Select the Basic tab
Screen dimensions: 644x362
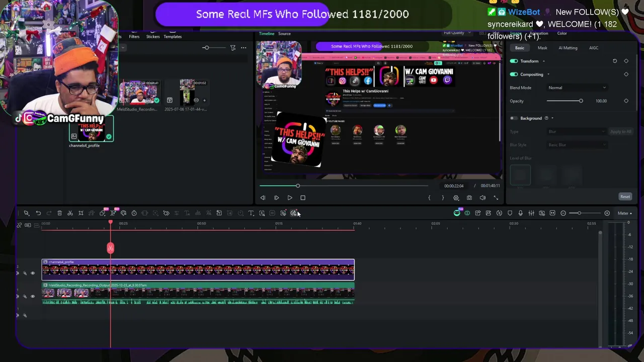(x=519, y=48)
